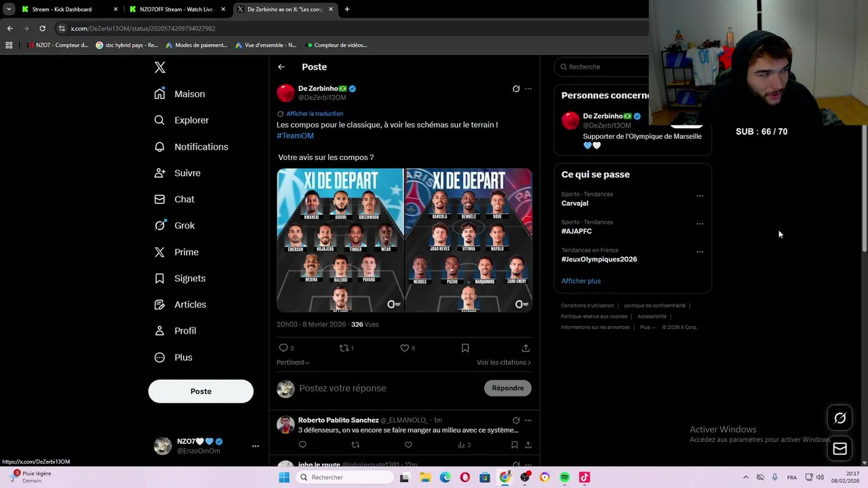Open the tab search dropdown
The width and height of the screenshot is (868, 488).
pos(9,9)
